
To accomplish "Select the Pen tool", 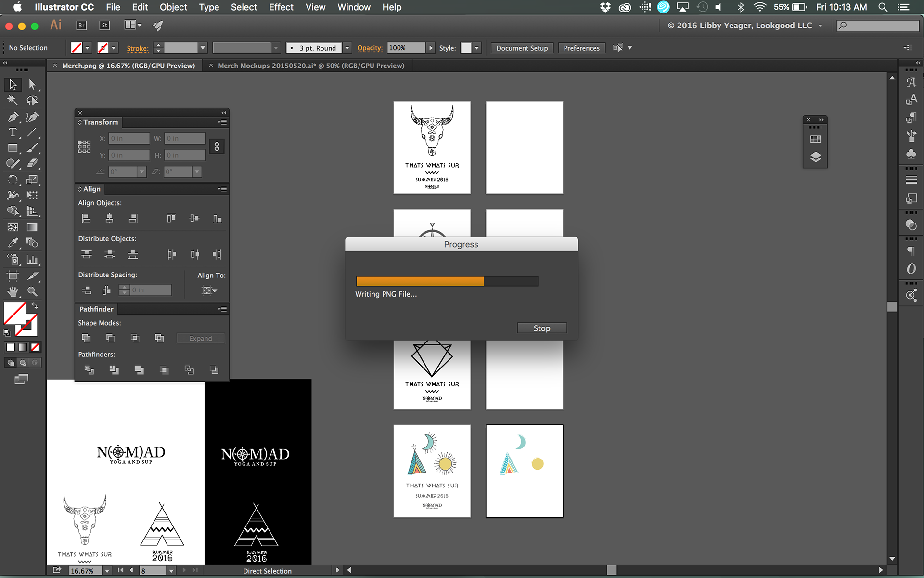I will point(13,117).
